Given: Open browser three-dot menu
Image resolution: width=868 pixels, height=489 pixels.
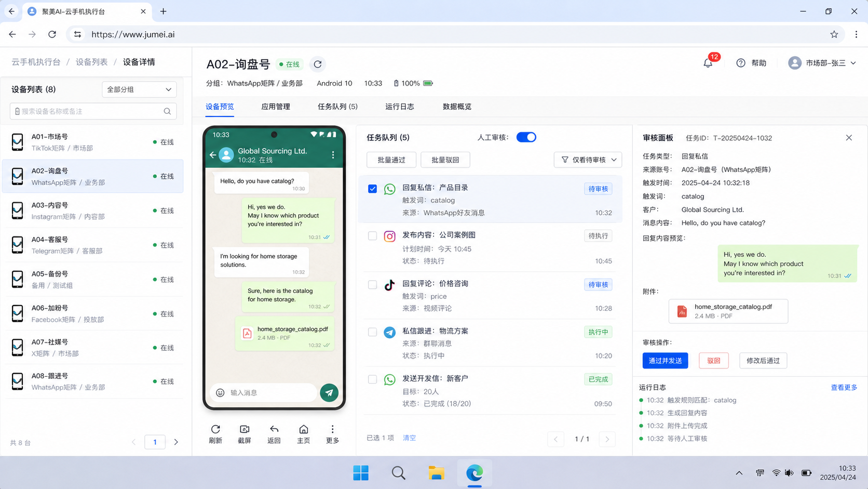Looking at the screenshot, I should pos(856,34).
